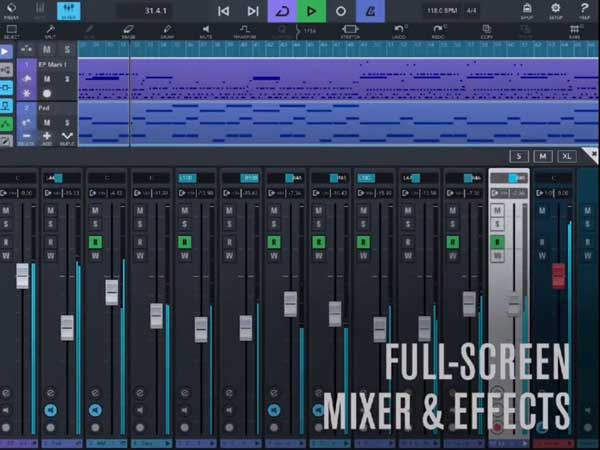Open the Setup gear icon
Viewport: 600px width, 450px height.
click(555, 10)
